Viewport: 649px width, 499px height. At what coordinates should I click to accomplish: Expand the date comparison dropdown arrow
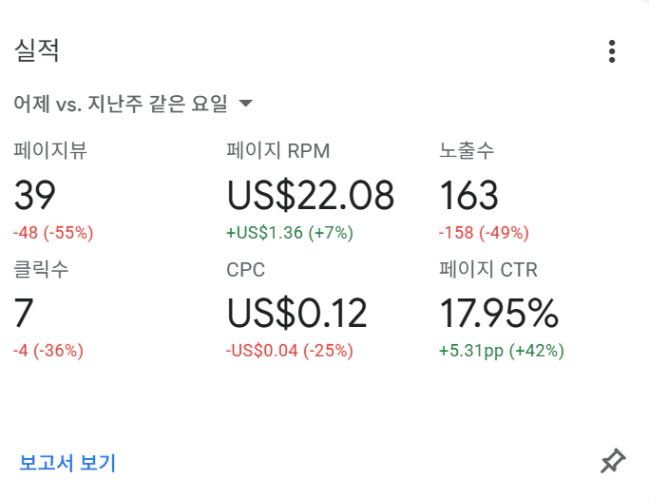(246, 103)
